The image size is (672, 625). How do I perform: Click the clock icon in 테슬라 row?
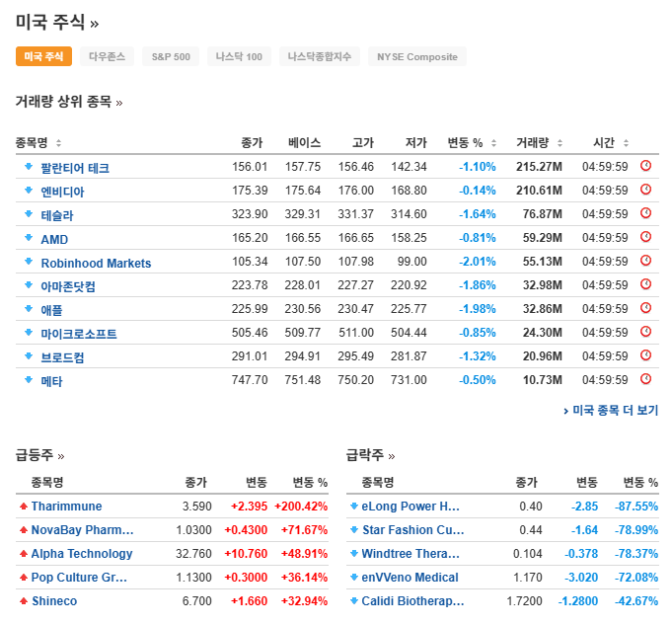(x=646, y=212)
